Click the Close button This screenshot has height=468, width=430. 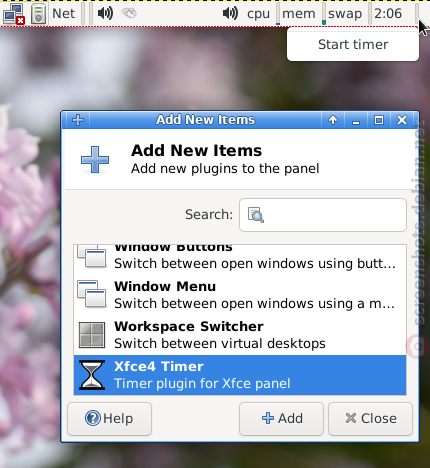pos(370,419)
